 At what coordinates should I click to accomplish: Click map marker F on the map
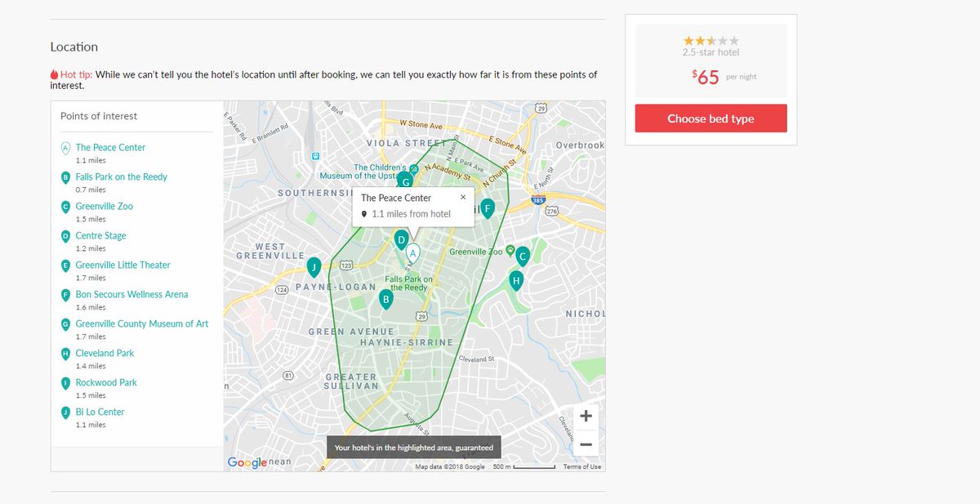[488, 207]
